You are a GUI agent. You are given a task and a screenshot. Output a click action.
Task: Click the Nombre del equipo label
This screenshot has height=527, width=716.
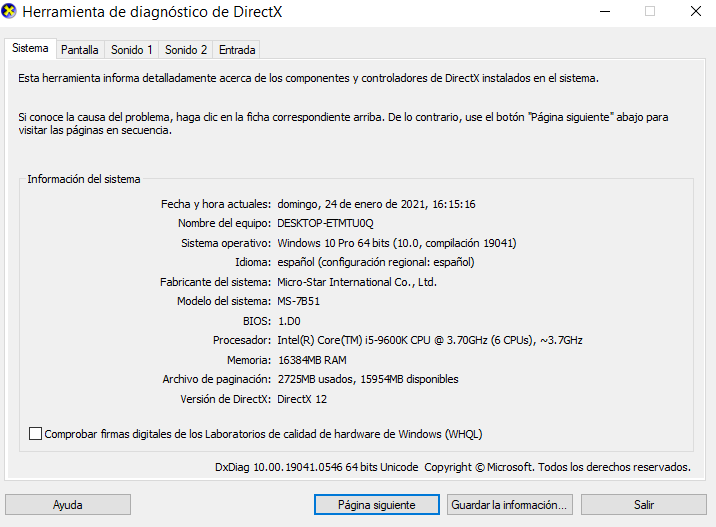coord(224,223)
